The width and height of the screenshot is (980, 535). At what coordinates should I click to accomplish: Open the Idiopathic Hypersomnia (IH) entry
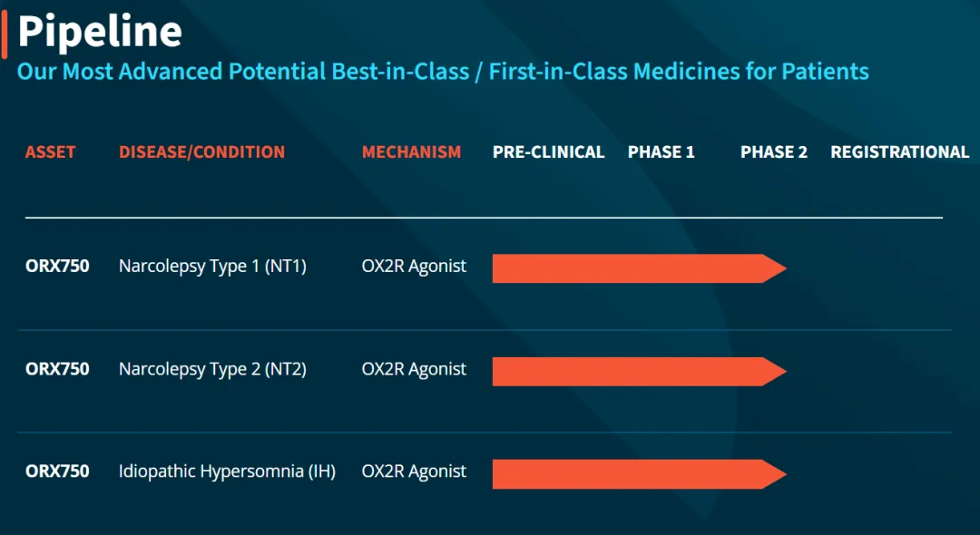[x=227, y=472]
